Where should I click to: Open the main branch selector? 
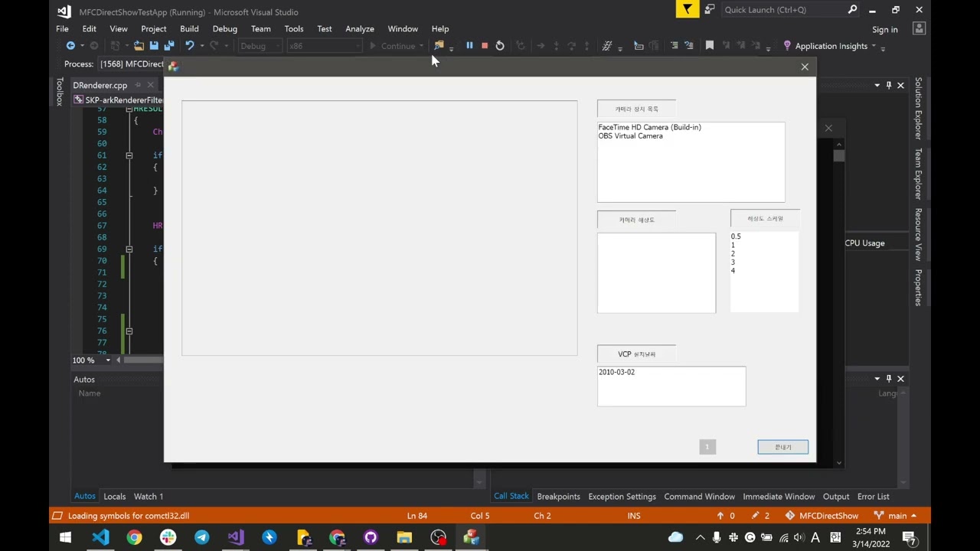click(897, 516)
